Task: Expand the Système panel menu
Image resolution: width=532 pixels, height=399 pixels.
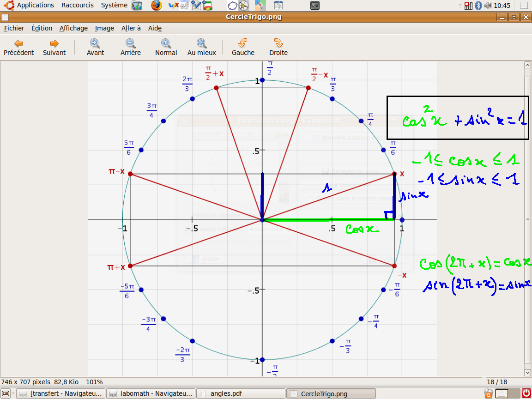Action: coord(114,5)
